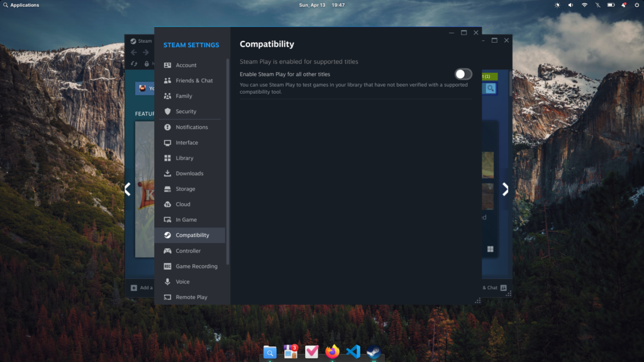Open the notifications bell indicator
The image size is (644, 362).
tap(624, 5)
